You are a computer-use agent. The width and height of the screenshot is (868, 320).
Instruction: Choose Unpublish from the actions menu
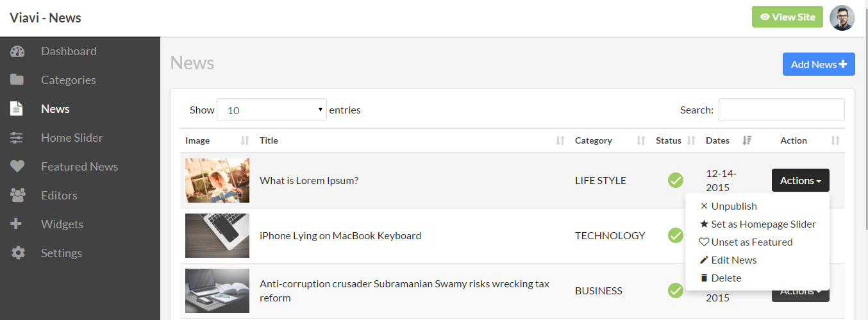(733, 206)
